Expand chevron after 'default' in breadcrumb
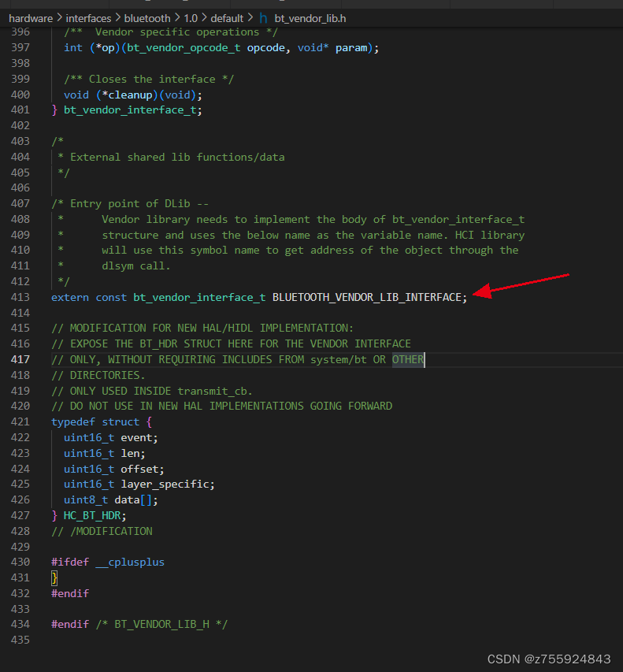The height and width of the screenshot is (672, 623). (250, 18)
